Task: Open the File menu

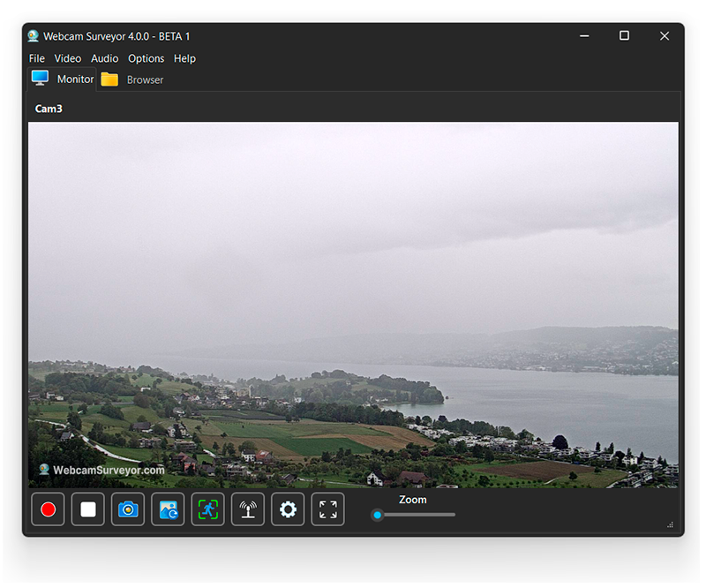Action: tap(37, 58)
